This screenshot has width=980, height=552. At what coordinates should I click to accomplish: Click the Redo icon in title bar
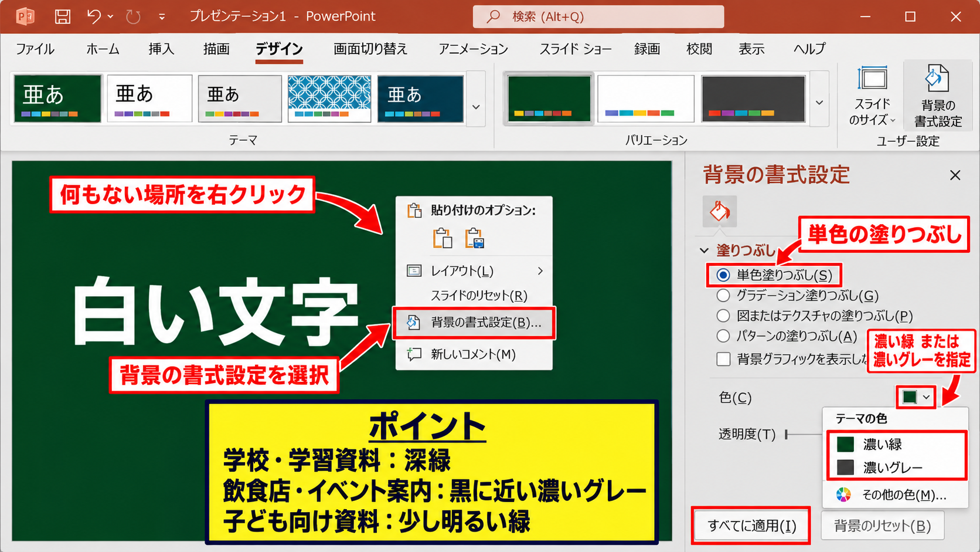[x=133, y=16]
